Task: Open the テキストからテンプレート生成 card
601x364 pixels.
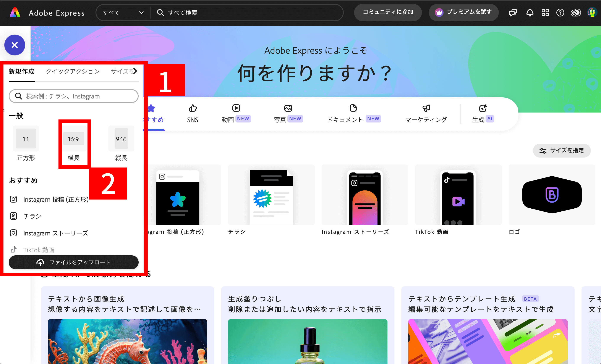Action: tap(488, 325)
